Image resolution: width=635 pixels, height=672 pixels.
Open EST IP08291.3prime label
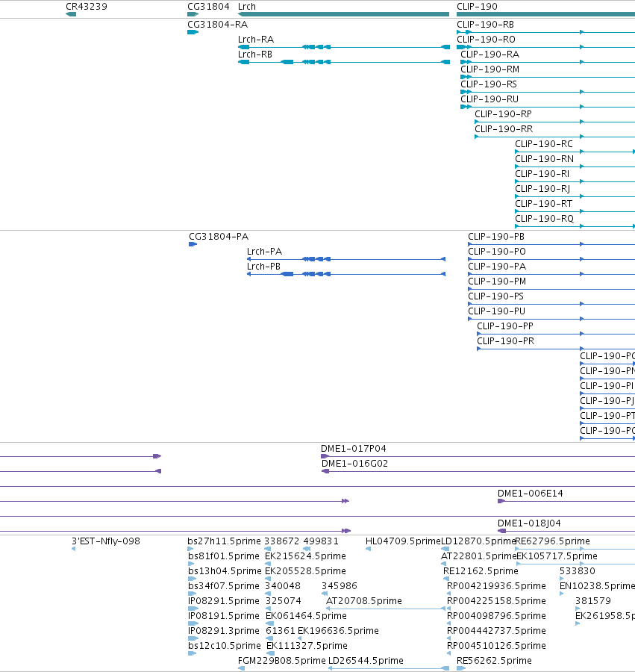click(x=224, y=631)
